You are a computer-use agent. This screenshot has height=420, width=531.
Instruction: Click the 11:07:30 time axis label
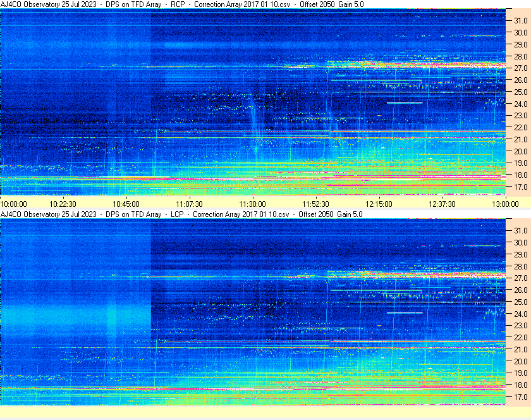coord(189,204)
